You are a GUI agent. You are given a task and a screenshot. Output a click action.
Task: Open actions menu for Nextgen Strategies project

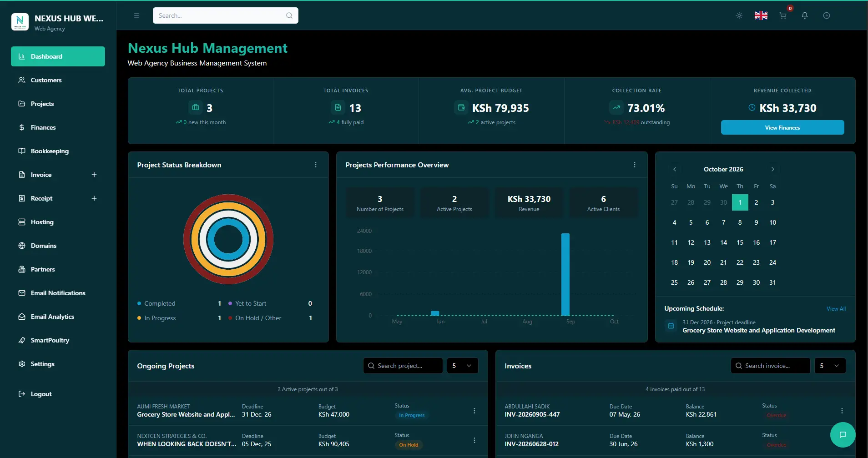click(x=474, y=440)
